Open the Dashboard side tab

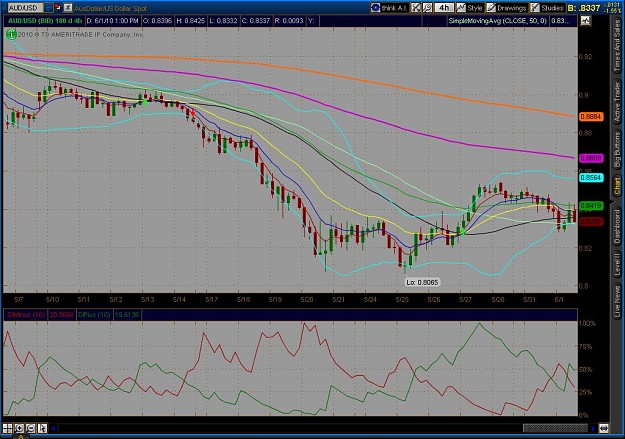(x=617, y=226)
